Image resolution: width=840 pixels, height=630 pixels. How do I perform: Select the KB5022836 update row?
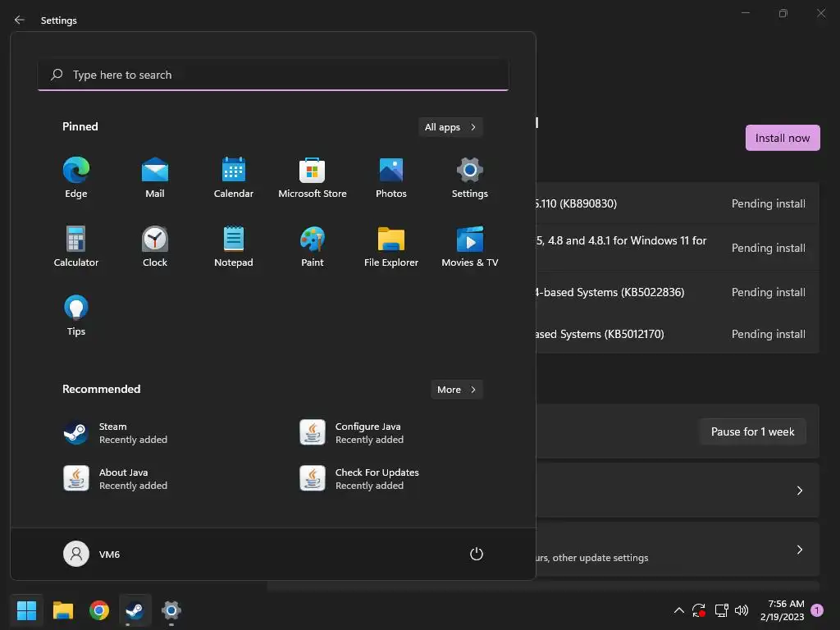678,292
